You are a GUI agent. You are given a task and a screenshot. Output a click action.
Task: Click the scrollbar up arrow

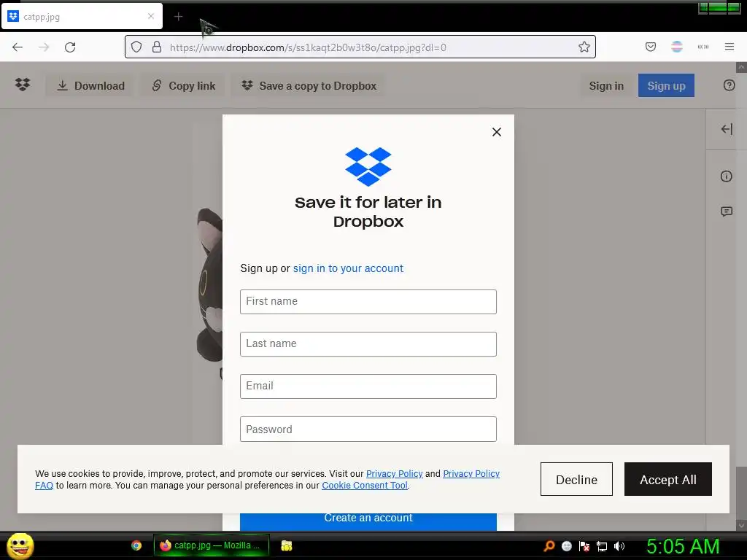[741, 67]
